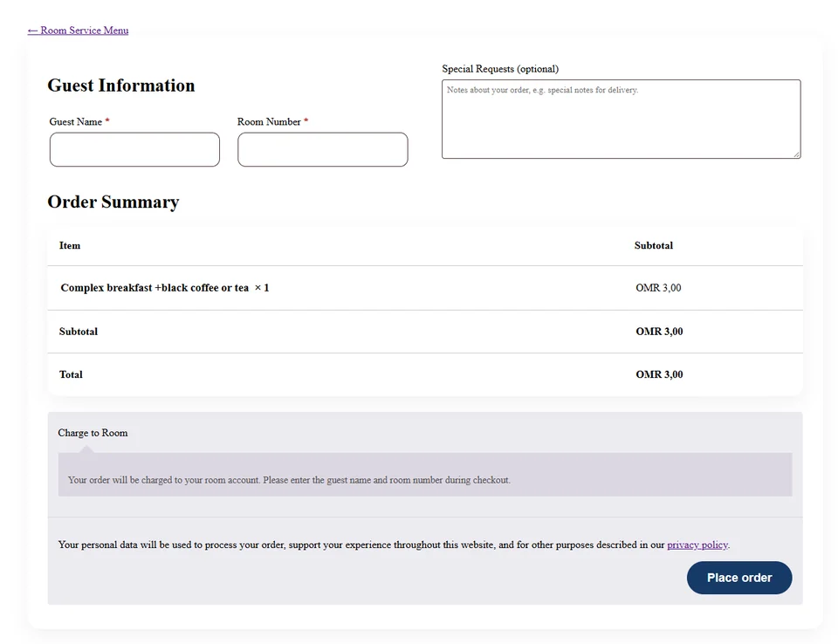Click the Guest Name input field
Screen dimensions: 838x644
134,149
